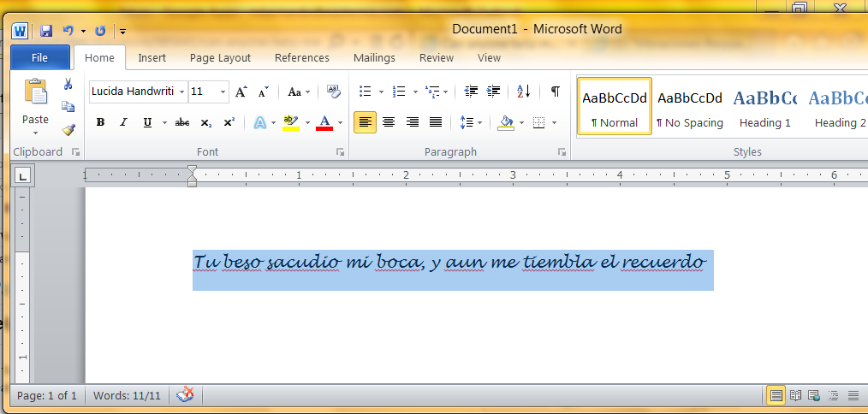Click Grow Font icon
868x414 pixels.
(241, 92)
